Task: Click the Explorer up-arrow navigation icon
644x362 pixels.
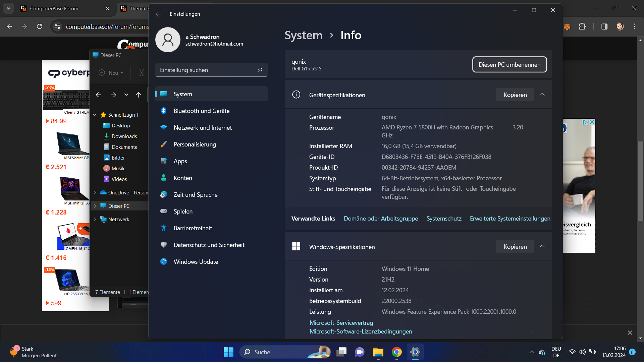Action: [138, 95]
